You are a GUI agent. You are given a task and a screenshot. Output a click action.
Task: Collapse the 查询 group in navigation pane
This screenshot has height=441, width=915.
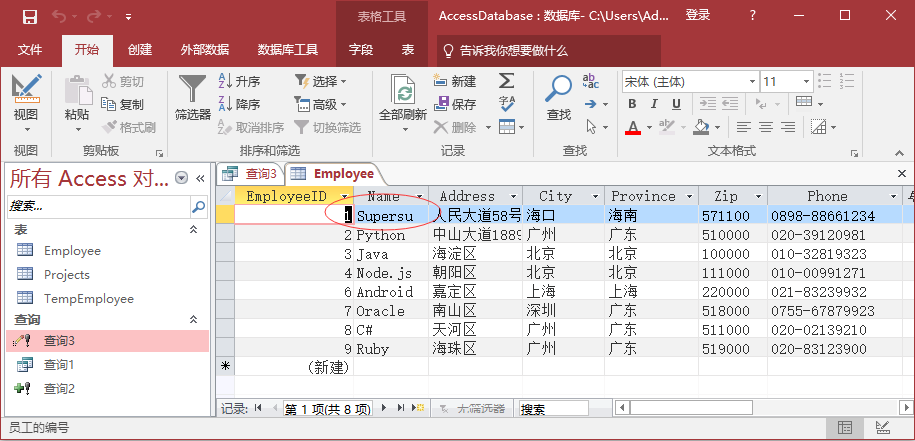pos(194,319)
